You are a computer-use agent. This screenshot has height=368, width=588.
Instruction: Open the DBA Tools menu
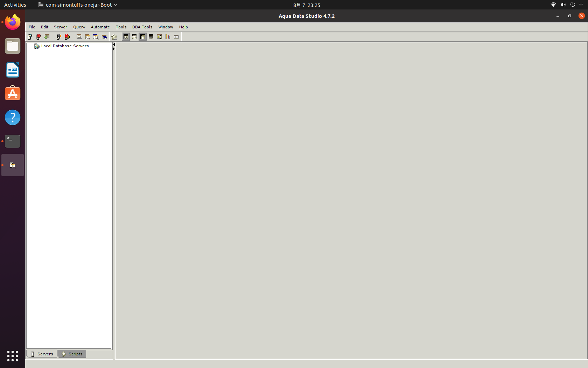(142, 27)
